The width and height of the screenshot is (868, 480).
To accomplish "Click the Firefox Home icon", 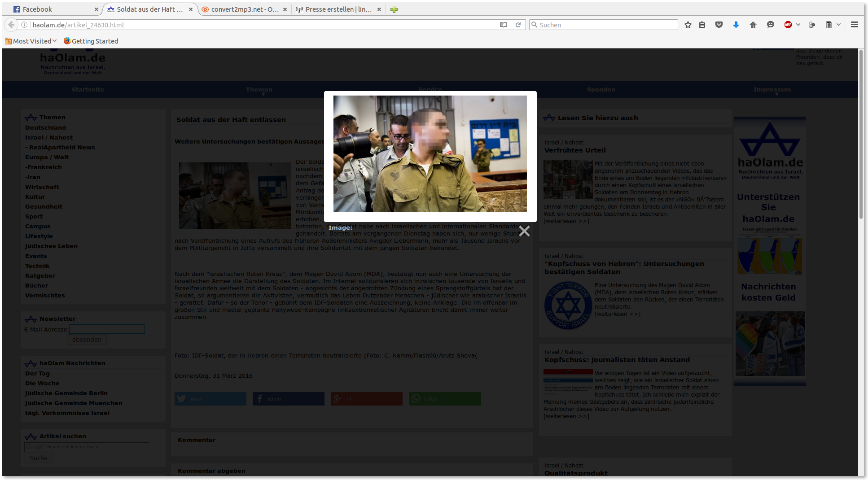I will [x=753, y=25].
